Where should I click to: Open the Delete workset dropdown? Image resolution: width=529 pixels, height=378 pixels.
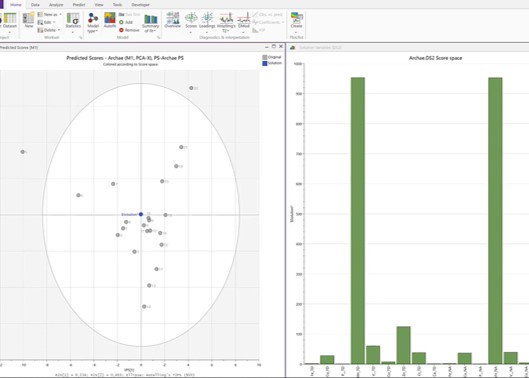49,30
